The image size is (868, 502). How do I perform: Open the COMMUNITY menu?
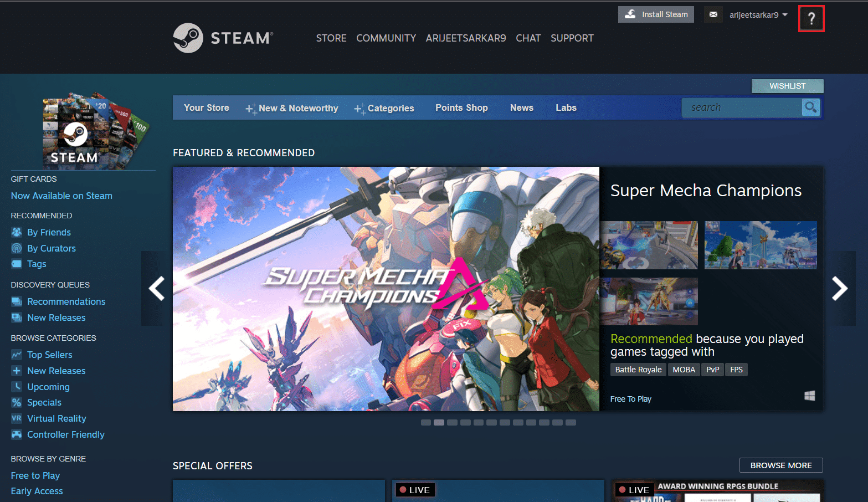pyautogui.click(x=386, y=38)
